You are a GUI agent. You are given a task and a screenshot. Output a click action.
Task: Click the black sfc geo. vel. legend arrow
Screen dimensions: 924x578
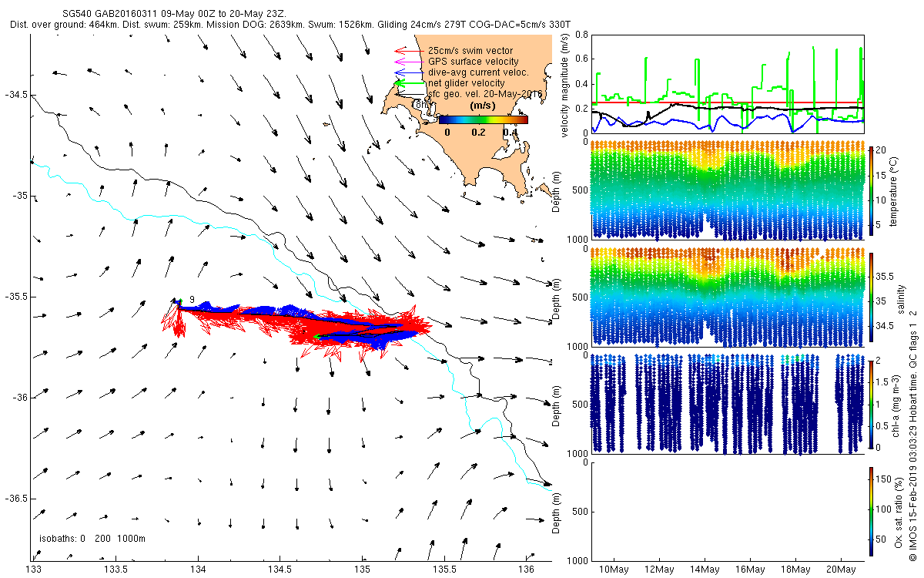408,94
